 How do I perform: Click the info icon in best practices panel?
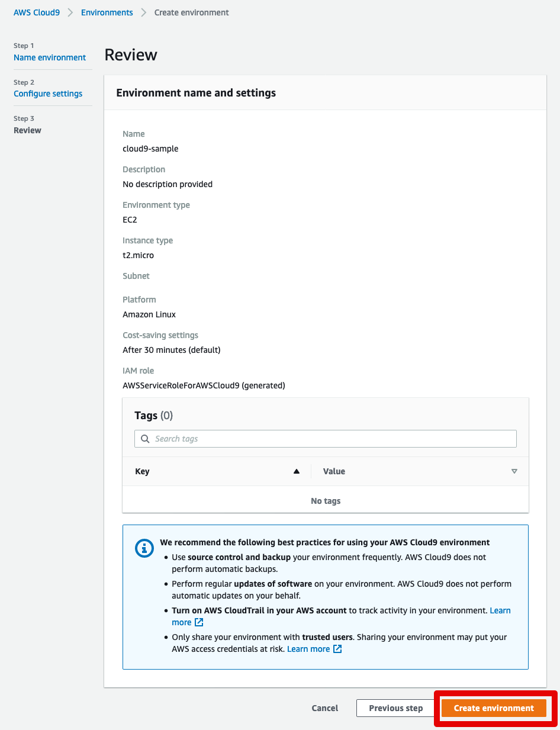pyautogui.click(x=144, y=548)
